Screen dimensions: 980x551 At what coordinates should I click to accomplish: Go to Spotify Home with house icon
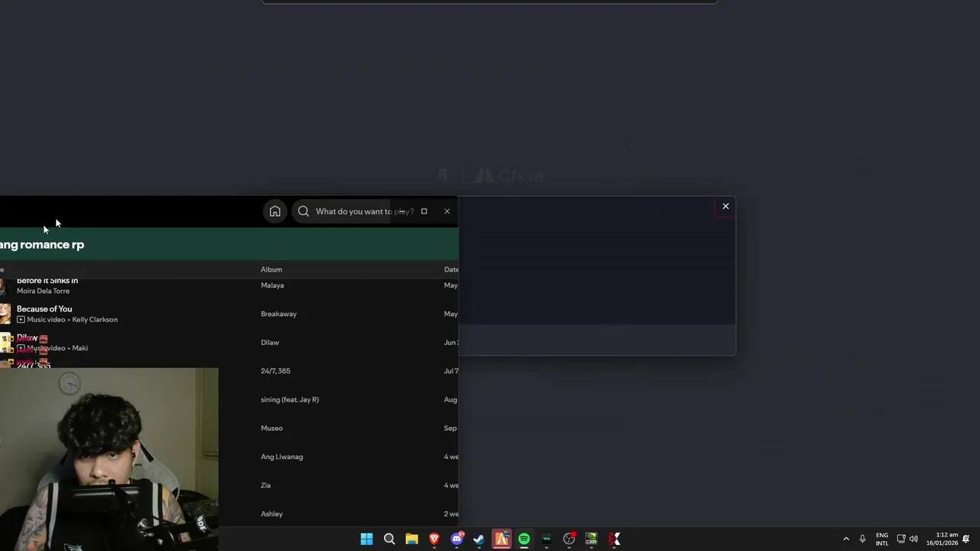point(275,211)
